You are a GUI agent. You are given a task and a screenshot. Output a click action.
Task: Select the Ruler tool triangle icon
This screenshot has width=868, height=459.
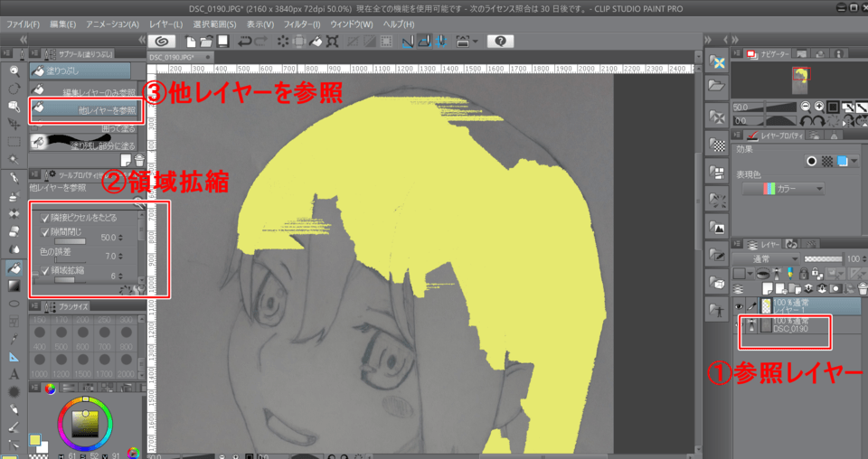(14, 356)
